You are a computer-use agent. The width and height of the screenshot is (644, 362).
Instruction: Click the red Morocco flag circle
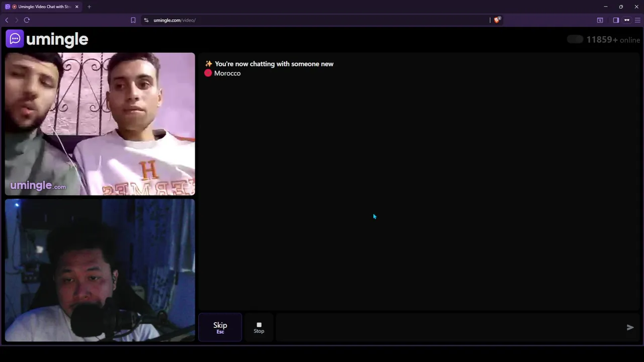pos(208,73)
